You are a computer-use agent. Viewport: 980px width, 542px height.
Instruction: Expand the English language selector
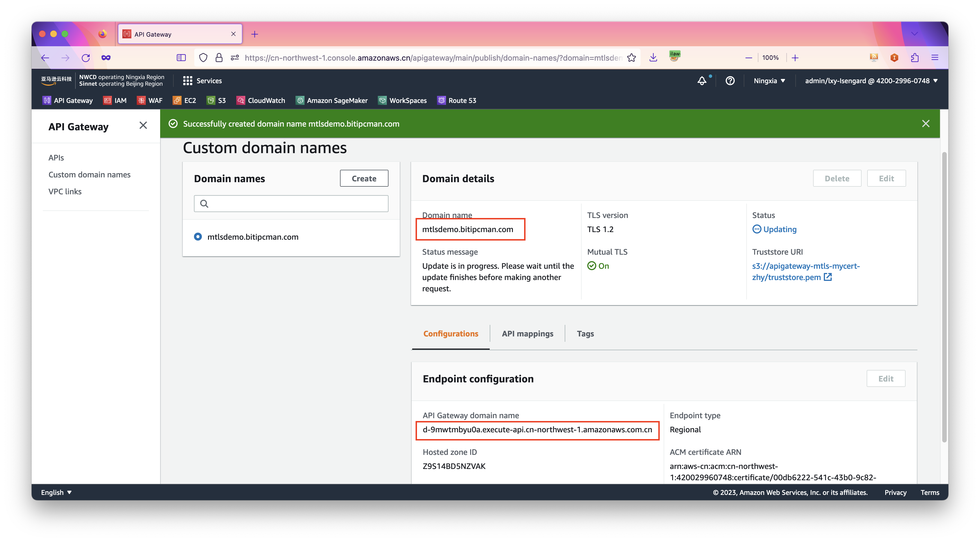tap(56, 492)
